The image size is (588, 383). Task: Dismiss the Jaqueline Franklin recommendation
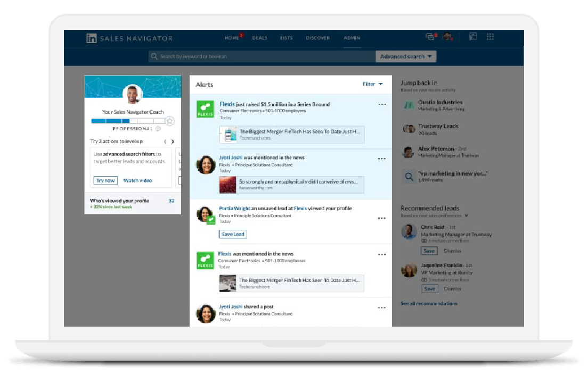452,289
